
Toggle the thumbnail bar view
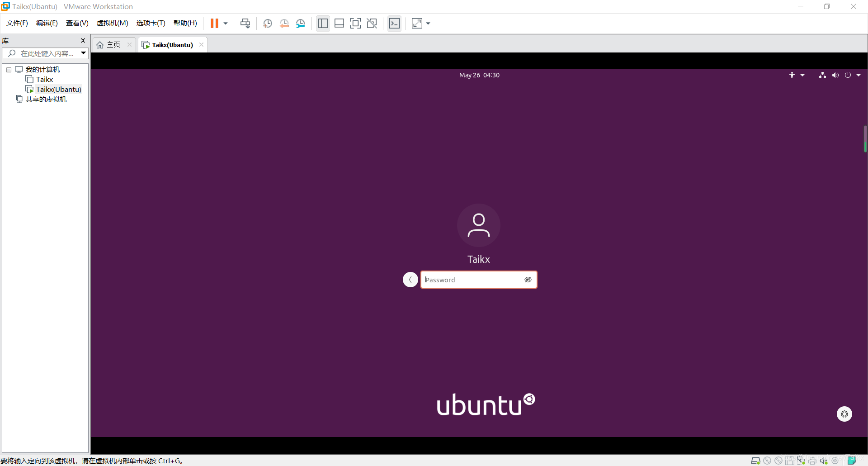tap(340, 24)
